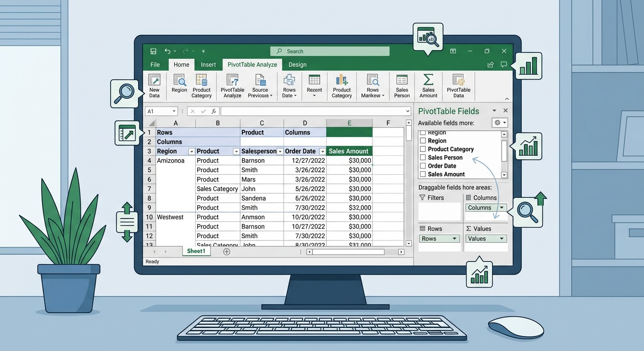Viewport: 644px width, 351px height.
Task: Open the gear Tools dropdown in fields pane
Action: tap(499, 122)
